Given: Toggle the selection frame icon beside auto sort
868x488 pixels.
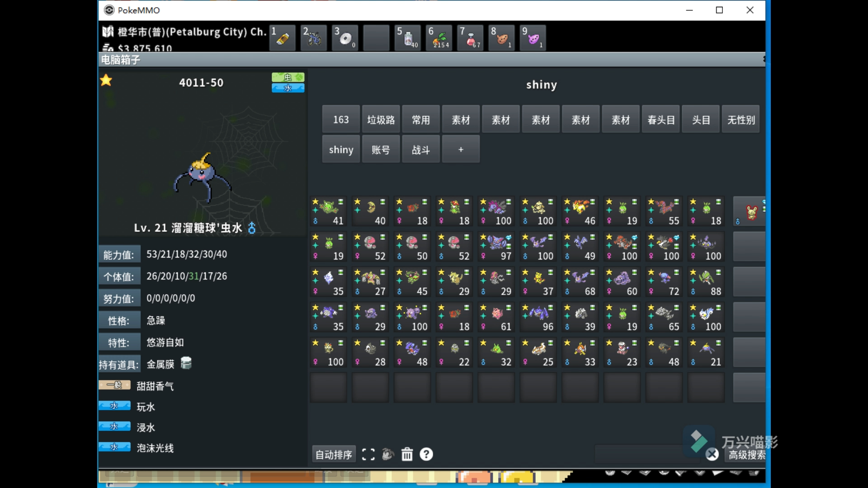Looking at the screenshot, I should (368, 454).
